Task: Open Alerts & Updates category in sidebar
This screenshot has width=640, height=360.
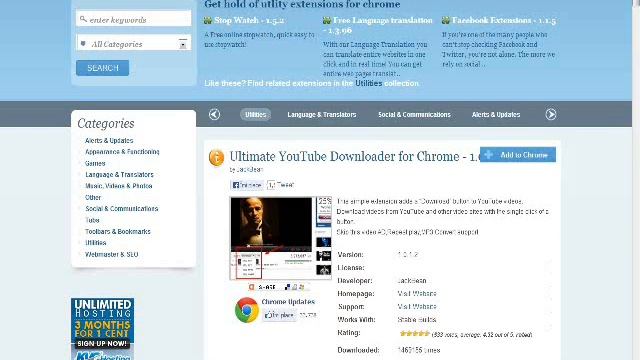Action: (109, 140)
